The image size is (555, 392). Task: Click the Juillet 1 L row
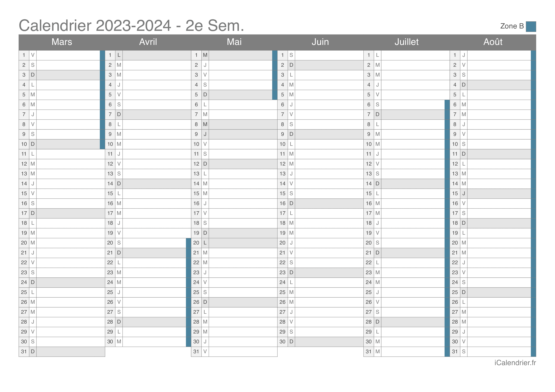pos(407,55)
